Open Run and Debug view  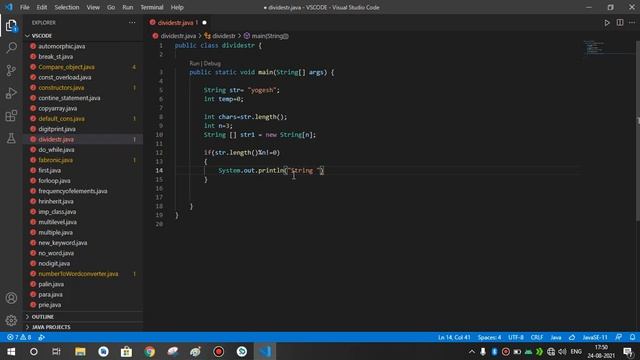11,93
